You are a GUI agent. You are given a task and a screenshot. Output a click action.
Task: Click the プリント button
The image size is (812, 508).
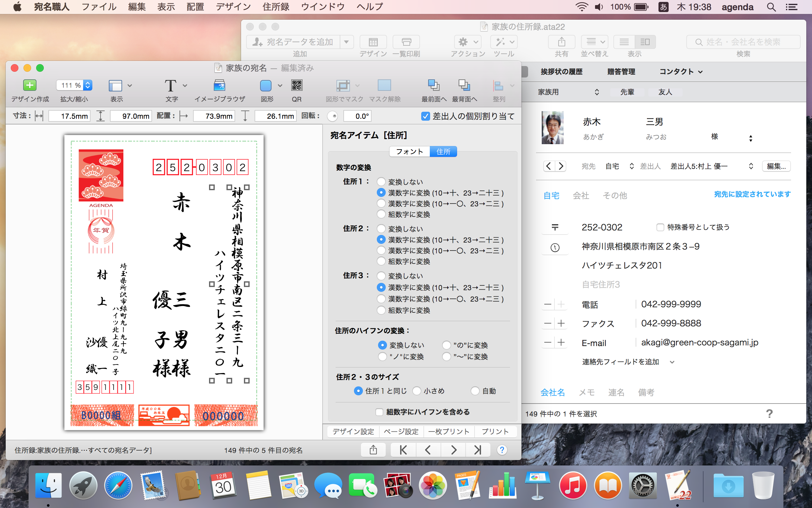[x=495, y=431]
